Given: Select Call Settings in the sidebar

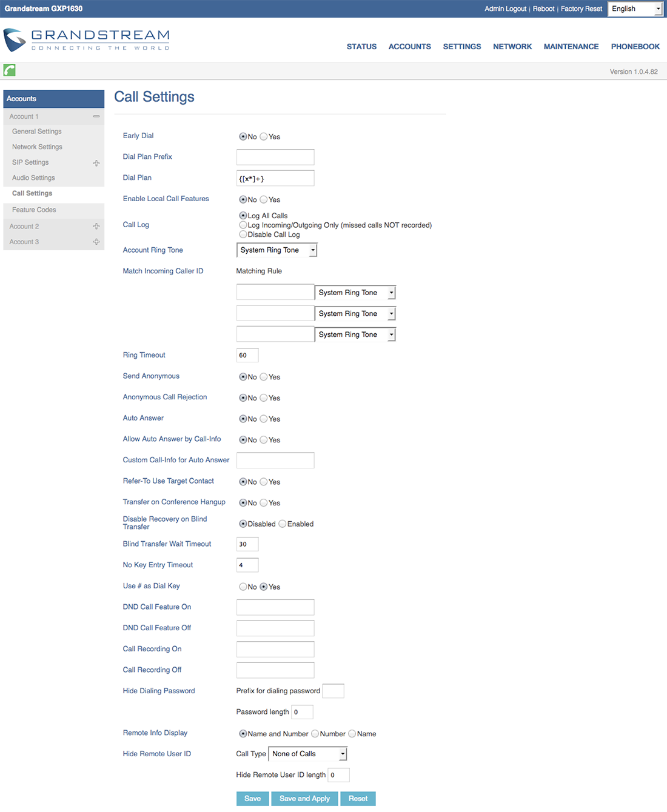Looking at the screenshot, I should [32, 194].
